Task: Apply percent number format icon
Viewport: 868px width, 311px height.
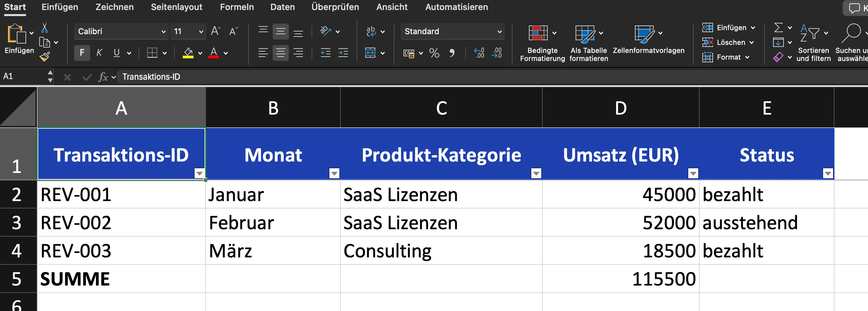Action: 434,53
